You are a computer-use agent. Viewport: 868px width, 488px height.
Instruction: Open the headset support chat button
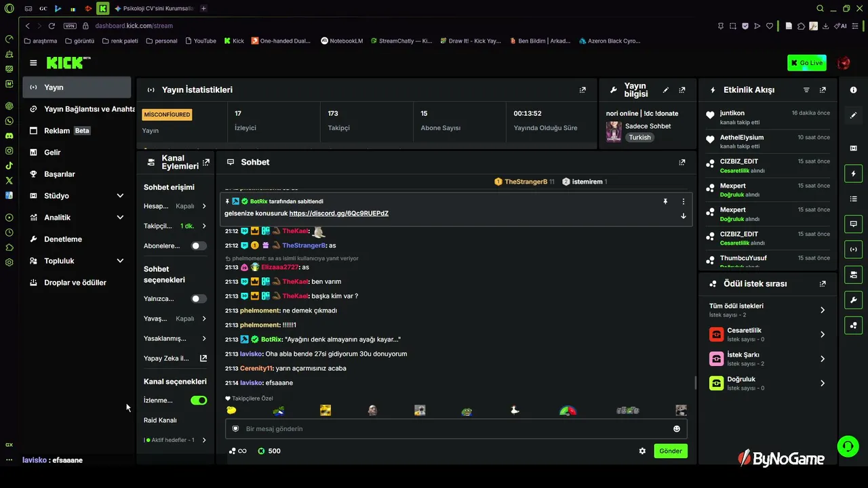(x=848, y=446)
